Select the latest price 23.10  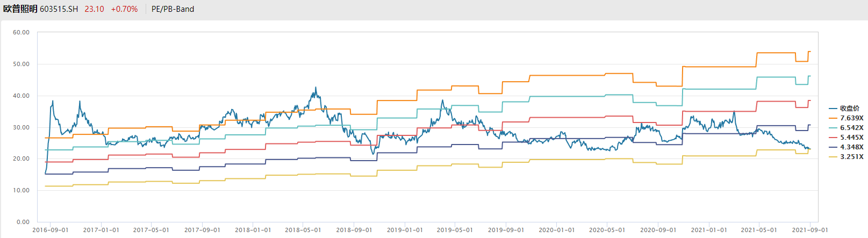coord(94,9)
